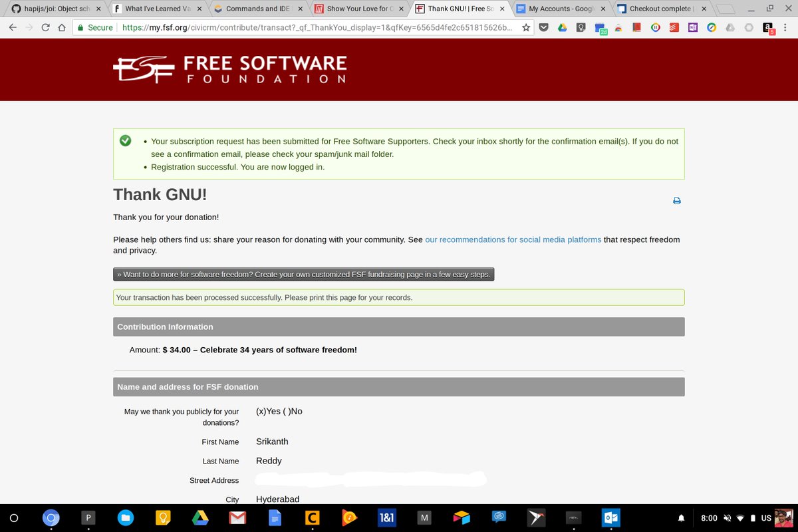Open the Files app on shelf
Screen dimensions: 798x532
point(126,518)
